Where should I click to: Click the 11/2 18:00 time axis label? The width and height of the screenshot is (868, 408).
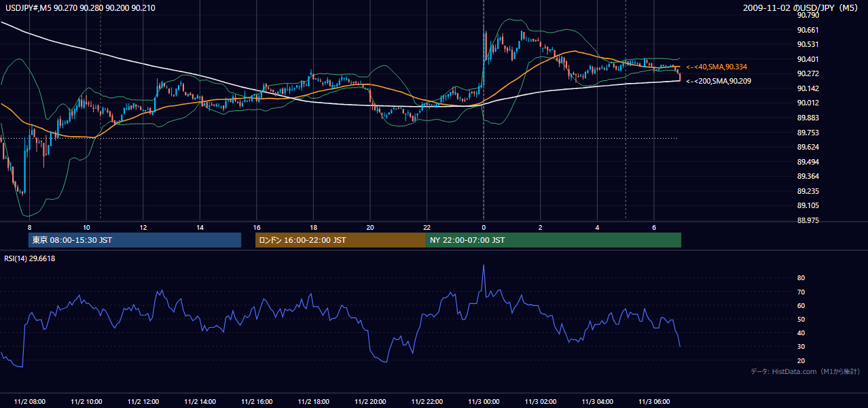(313, 401)
